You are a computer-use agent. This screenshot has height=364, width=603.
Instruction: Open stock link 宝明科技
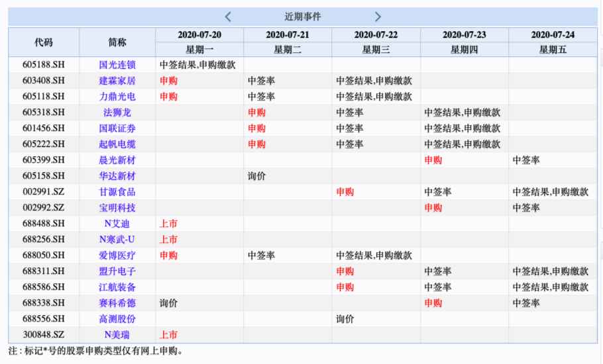coord(117,208)
